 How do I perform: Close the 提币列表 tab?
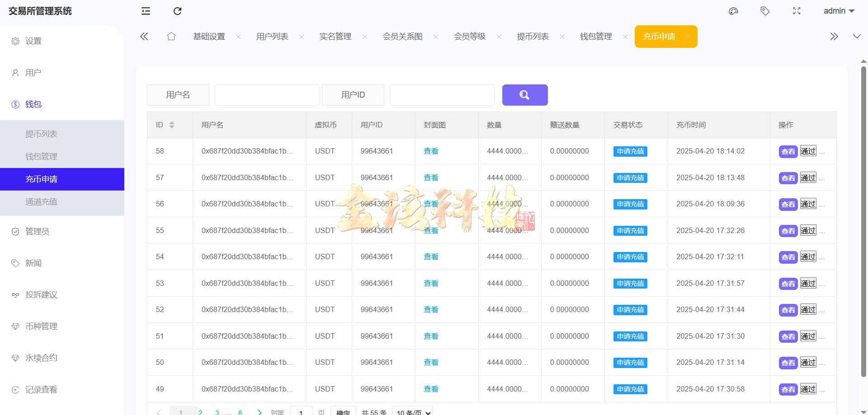tap(562, 36)
